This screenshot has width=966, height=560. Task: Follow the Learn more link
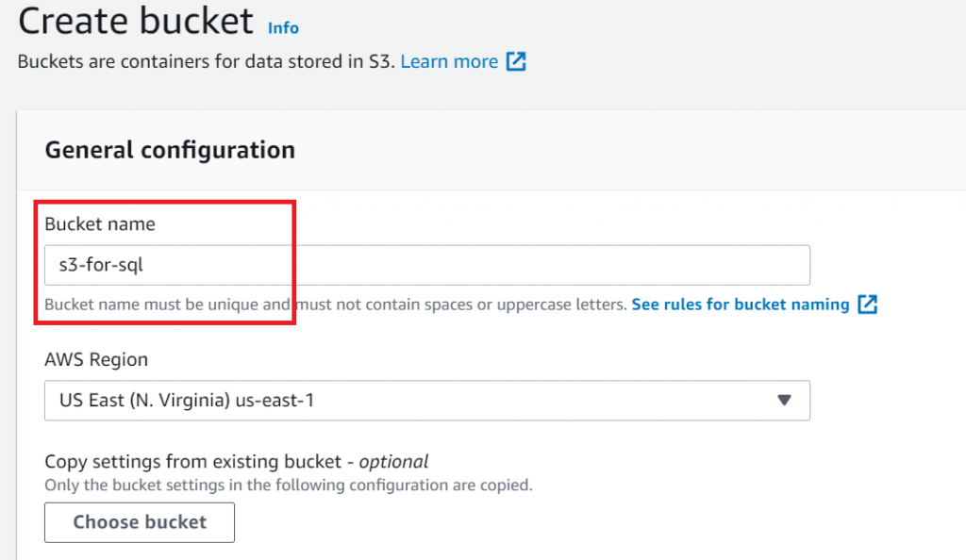point(449,62)
